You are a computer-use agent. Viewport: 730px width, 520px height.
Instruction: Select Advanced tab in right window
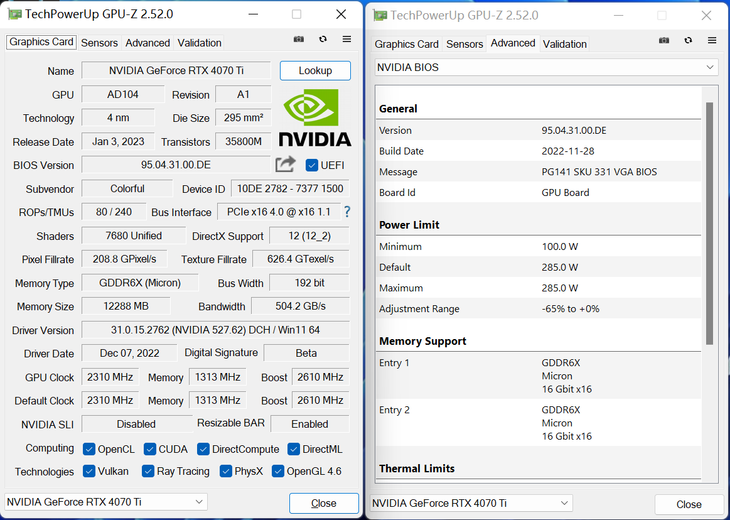coord(513,43)
